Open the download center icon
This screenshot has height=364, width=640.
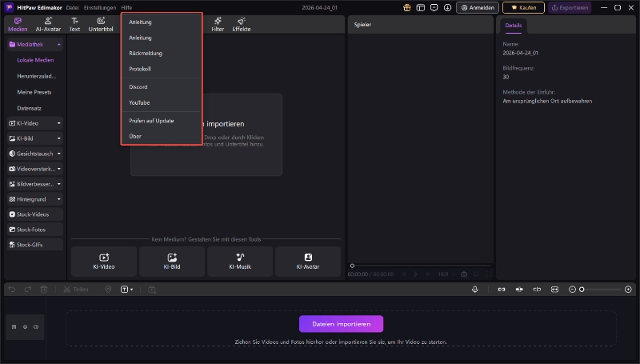pos(447,8)
